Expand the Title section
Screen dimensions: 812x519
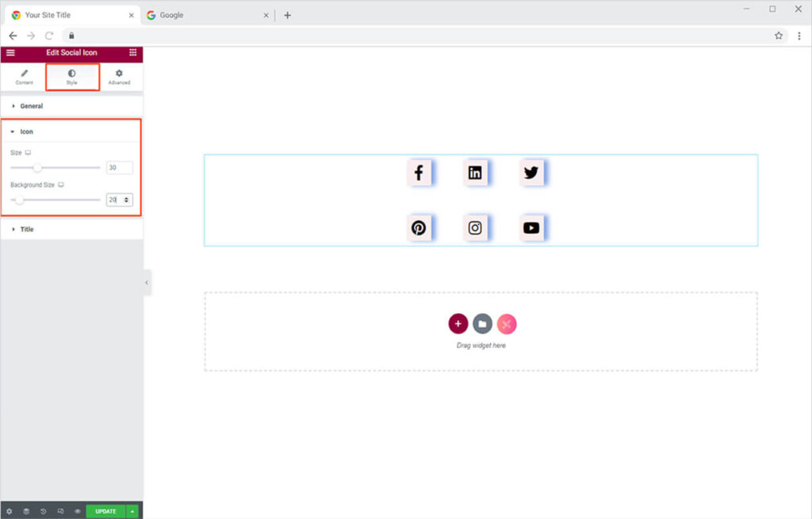tap(26, 229)
